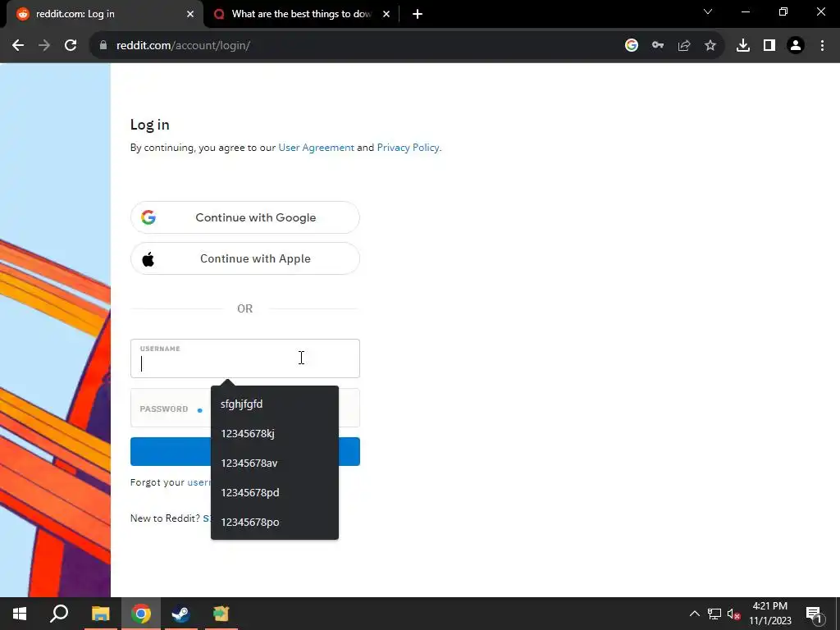Viewport: 840px width, 630px height.
Task: Open the Windows Start menu
Action: point(20,614)
